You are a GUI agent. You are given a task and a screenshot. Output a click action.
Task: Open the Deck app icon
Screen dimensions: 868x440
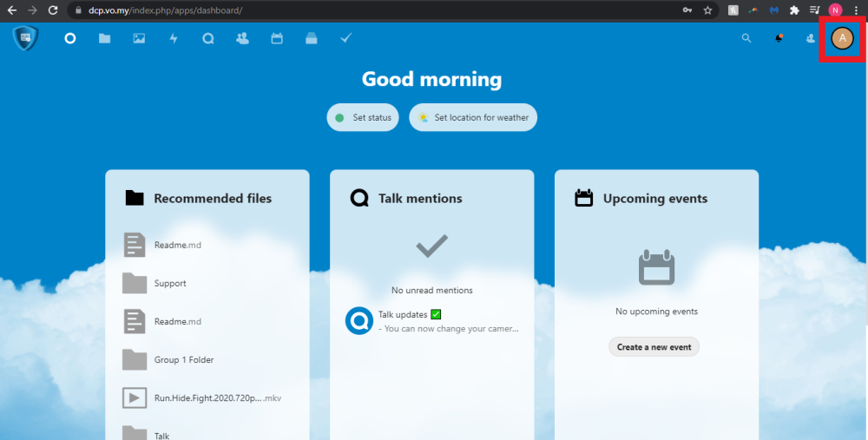tap(312, 38)
